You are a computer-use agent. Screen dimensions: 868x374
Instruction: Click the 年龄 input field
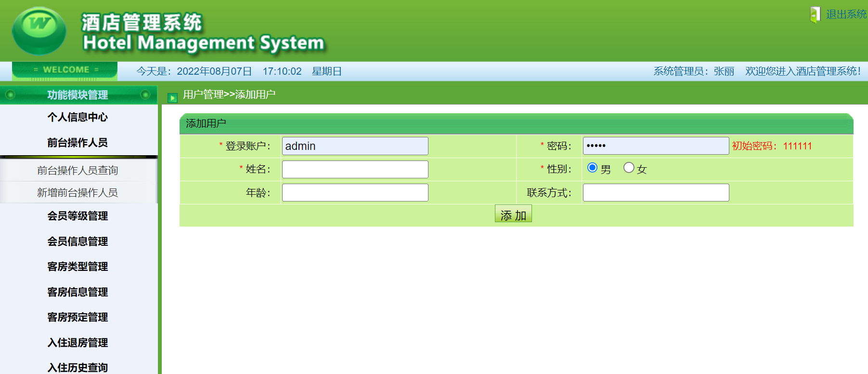(x=355, y=192)
